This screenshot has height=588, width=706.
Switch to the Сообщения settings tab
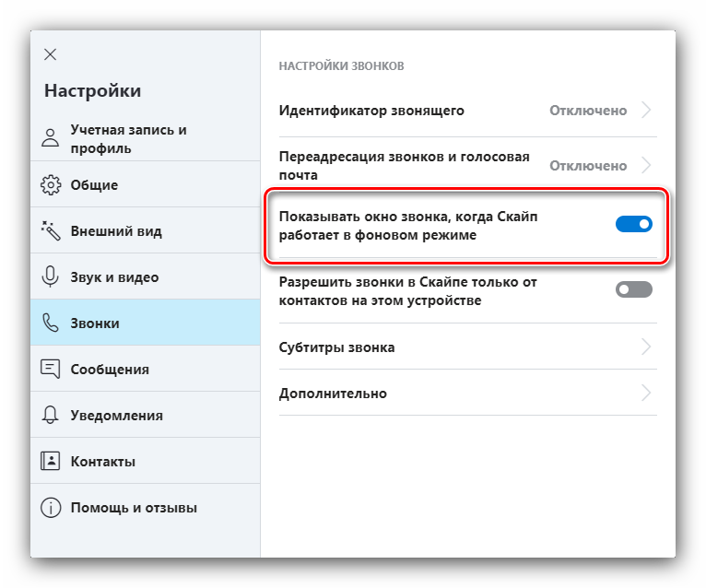(110, 369)
